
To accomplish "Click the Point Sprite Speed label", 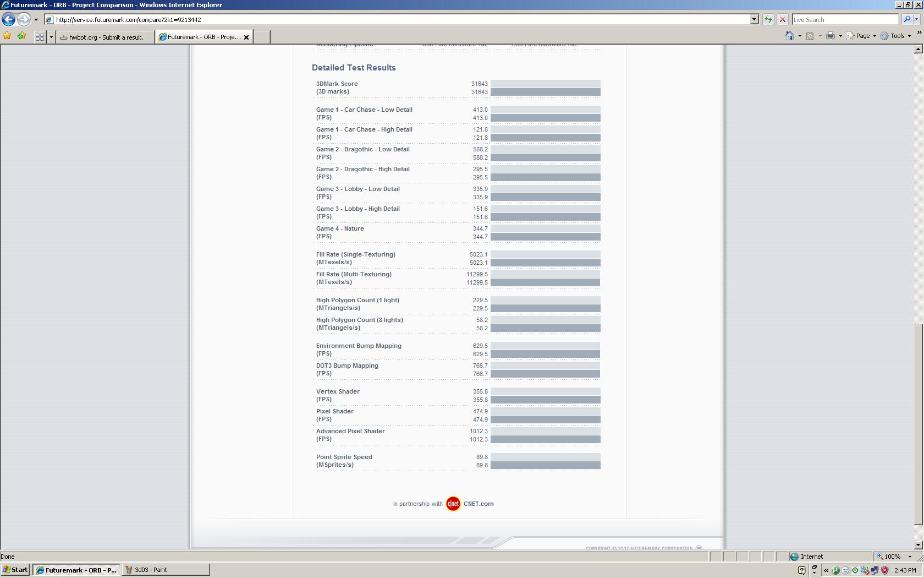I will 344,457.
